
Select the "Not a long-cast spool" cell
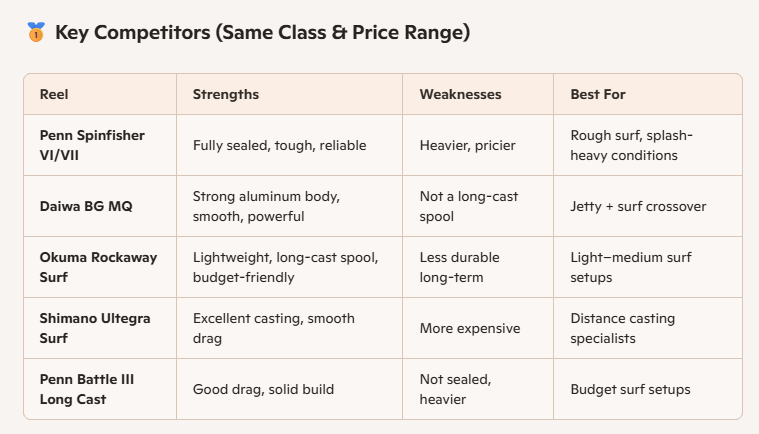point(469,206)
